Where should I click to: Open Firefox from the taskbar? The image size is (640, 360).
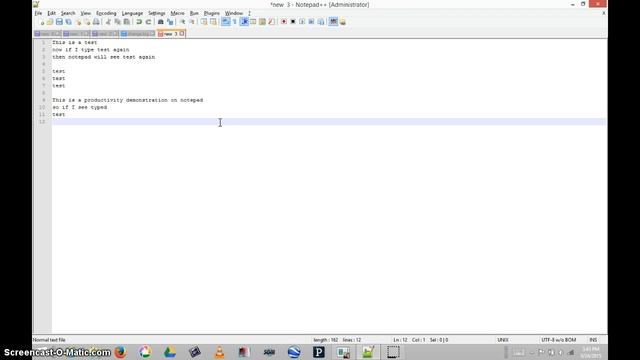click(120, 352)
